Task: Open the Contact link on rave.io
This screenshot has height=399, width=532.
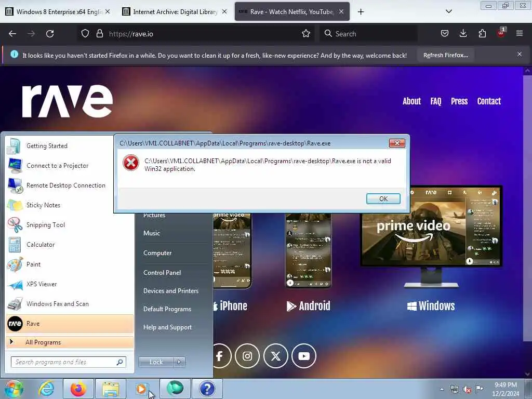Action: point(489,101)
